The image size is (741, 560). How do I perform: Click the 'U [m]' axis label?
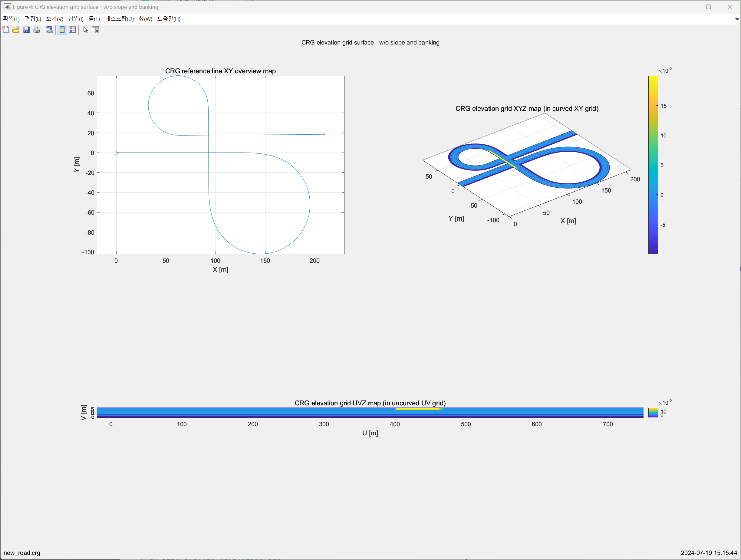tap(370, 433)
